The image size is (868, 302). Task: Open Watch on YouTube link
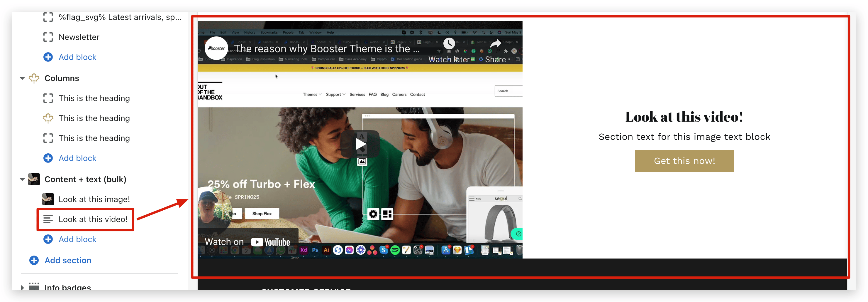coord(247,242)
